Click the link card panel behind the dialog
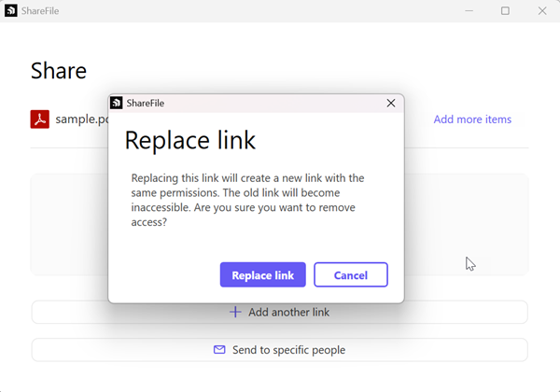The height and width of the screenshot is (392, 560). pyautogui.click(x=467, y=224)
